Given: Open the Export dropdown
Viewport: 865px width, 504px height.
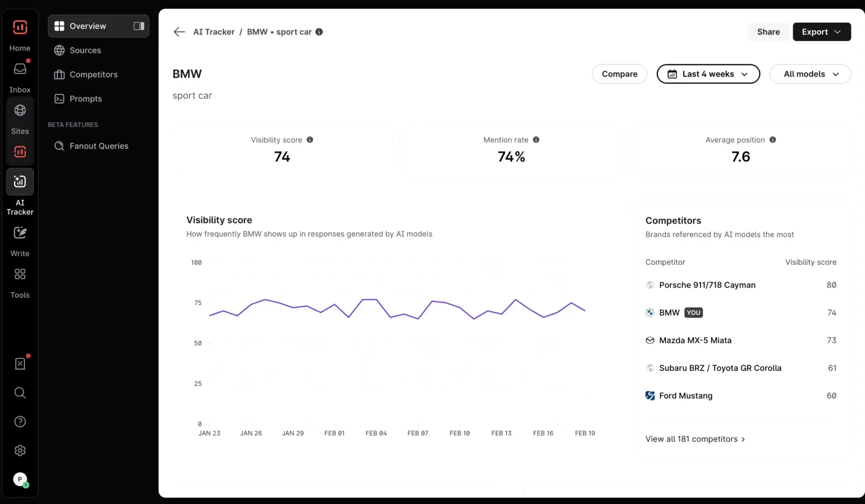Looking at the screenshot, I should 822,32.
